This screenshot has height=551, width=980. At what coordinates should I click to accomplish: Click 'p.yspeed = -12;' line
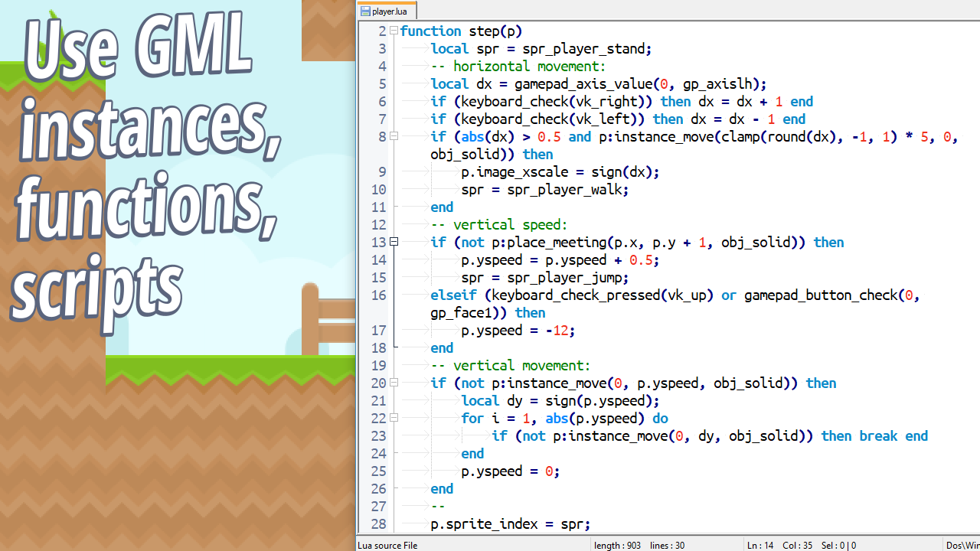[x=518, y=331]
